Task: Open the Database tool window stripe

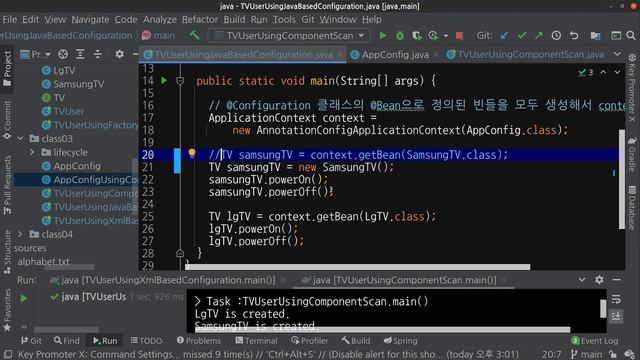Action: [x=632, y=207]
